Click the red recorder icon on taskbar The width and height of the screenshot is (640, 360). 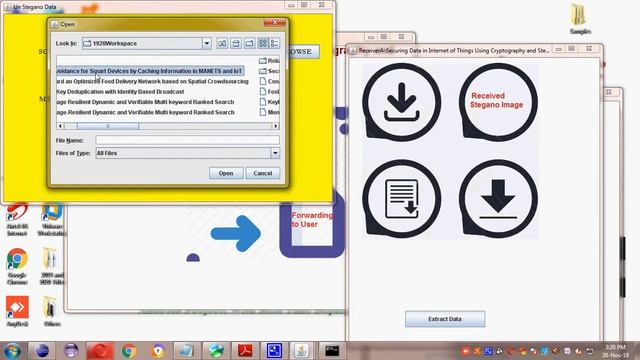(x=100, y=351)
